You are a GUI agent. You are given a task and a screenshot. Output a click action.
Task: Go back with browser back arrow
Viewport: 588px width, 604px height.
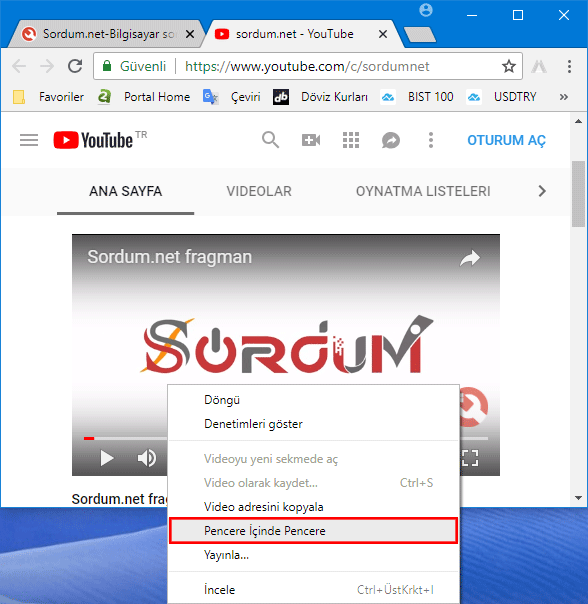[18, 66]
